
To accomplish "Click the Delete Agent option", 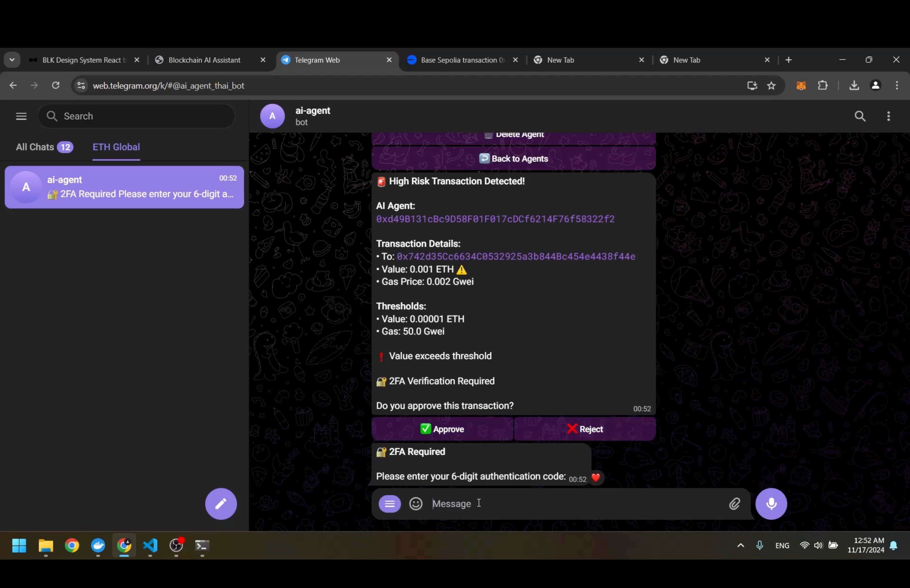I will [514, 134].
